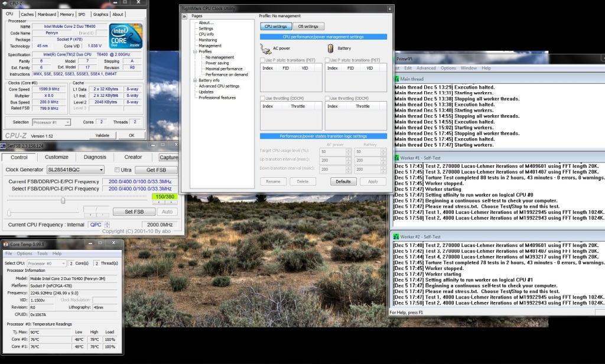Click the Worker #2 Self-Test window icon
Viewport: 605px width, 364px height.
396,236
